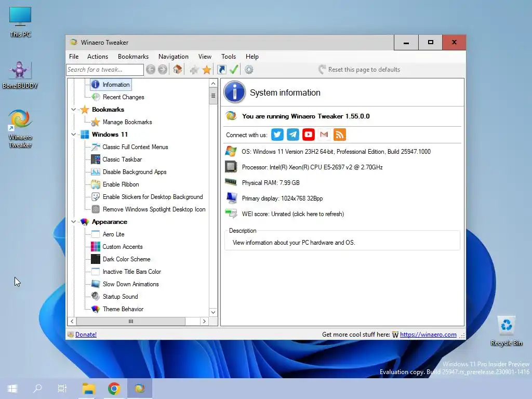Select Enable Stickers for Desktop Background
Viewport: 532px width, 399px height.
153,197
